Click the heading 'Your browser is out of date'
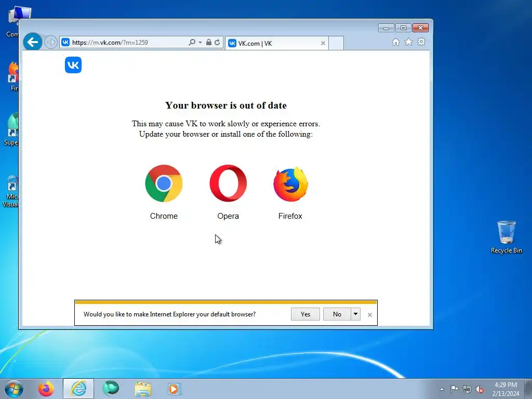Viewport: 532px width, 399px height. (226, 105)
